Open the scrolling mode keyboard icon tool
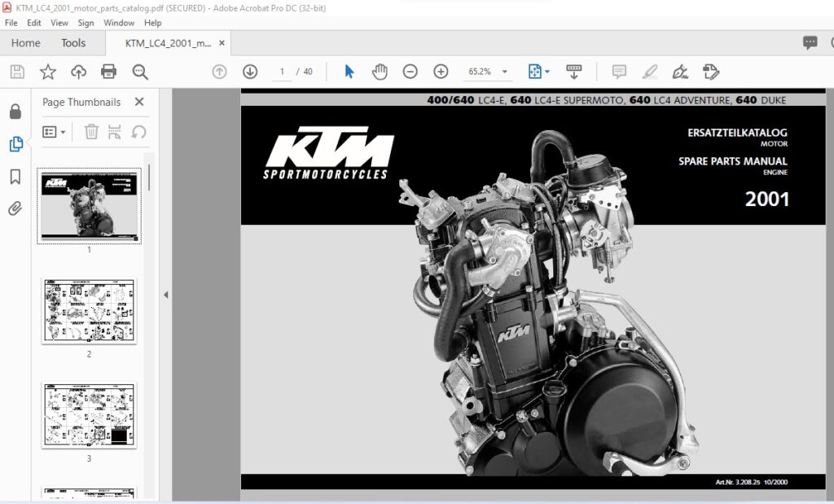Viewport: 834px width, 504px height. pyautogui.click(x=574, y=72)
